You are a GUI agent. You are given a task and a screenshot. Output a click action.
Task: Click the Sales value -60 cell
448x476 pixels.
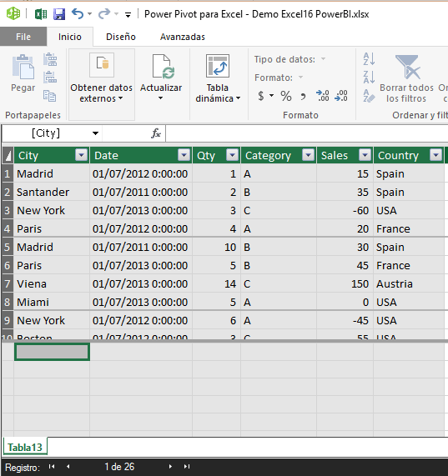[x=345, y=210]
